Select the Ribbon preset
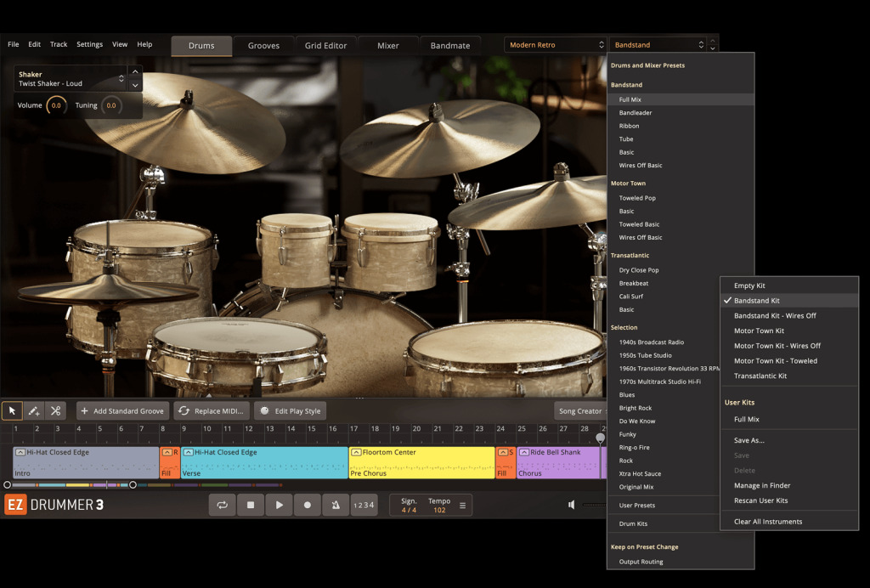 point(681,126)
